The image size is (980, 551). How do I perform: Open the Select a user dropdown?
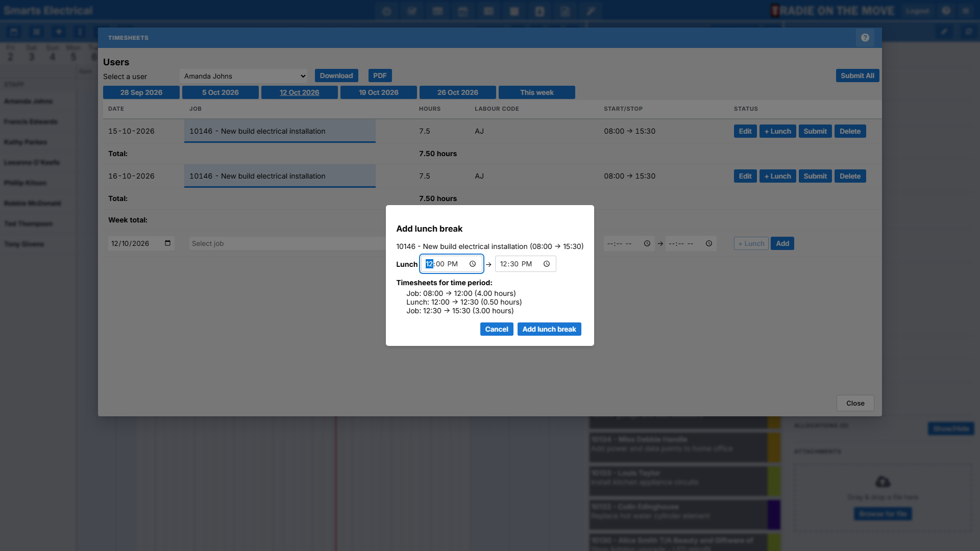243,76
